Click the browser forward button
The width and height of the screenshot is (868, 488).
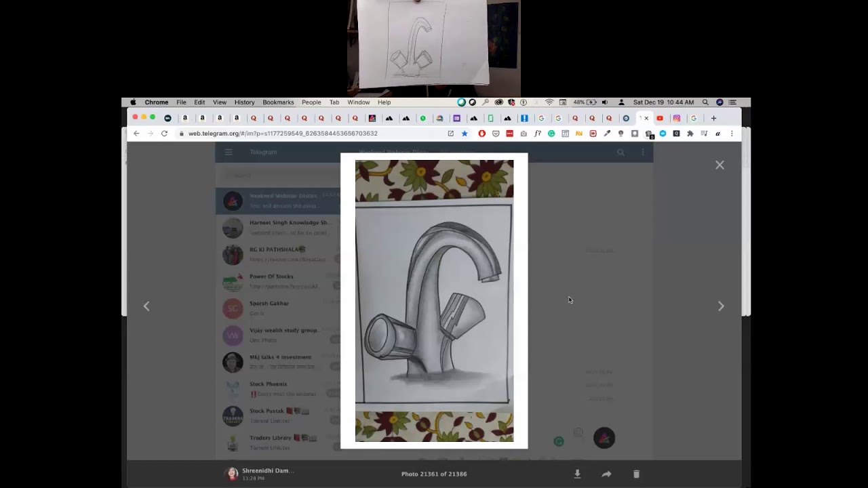[150, 134]
